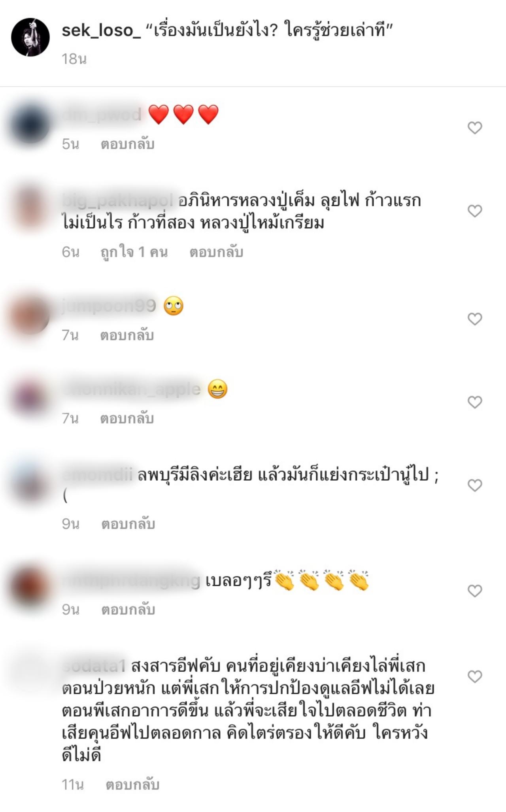506x812 pixels.
Task: Reply to the grinning emoji comment
Action: [127, 418]
